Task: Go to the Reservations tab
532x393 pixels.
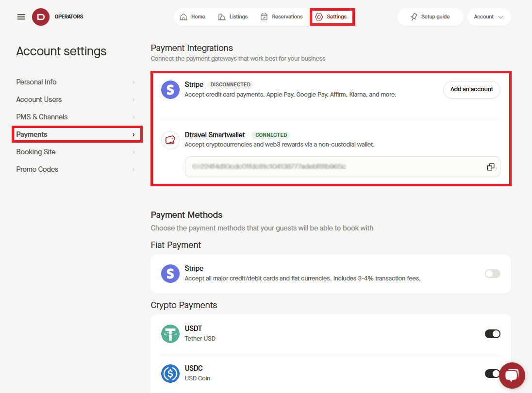Action: tap(281, 17)
